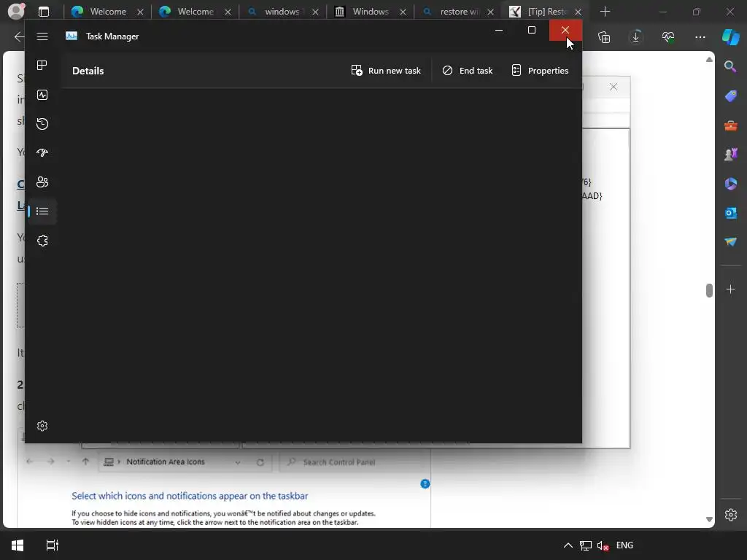The width and height of the screenshot is (747, 560).
Task: Close the first Welcome tab
Action: tap(140, 12)
